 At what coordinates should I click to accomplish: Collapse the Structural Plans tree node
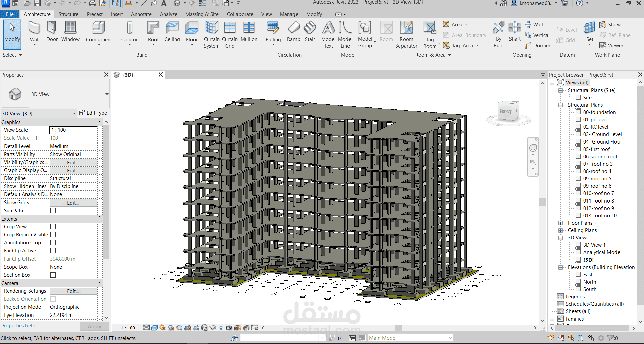pyautogui.click(x=560, y=105)
